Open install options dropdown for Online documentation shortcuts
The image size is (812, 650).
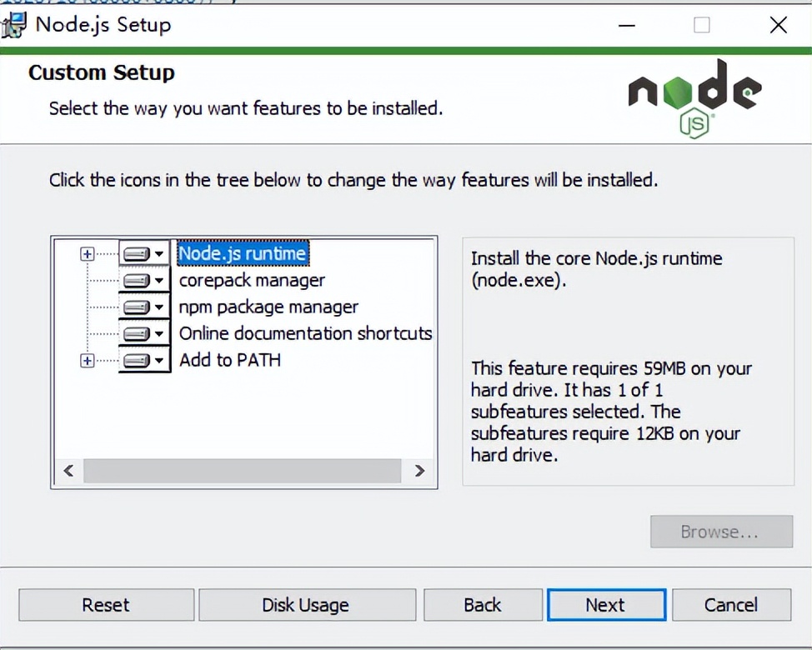[x=144, y=334]
